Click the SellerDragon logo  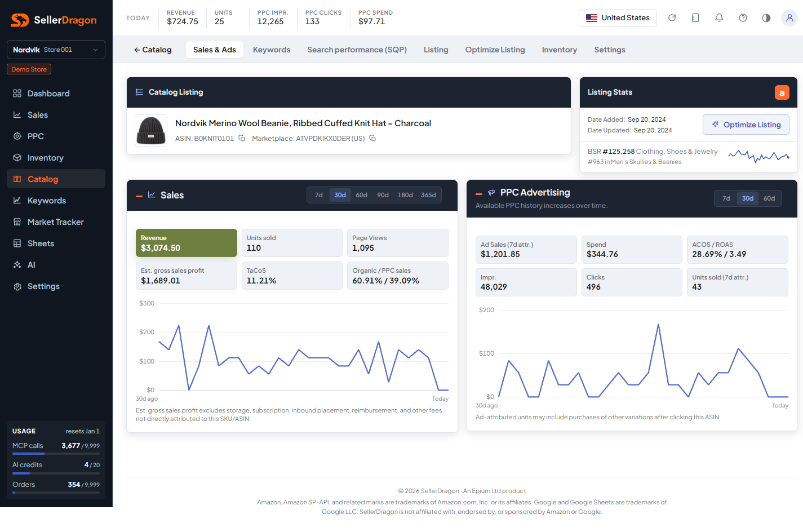pos(54,20)
